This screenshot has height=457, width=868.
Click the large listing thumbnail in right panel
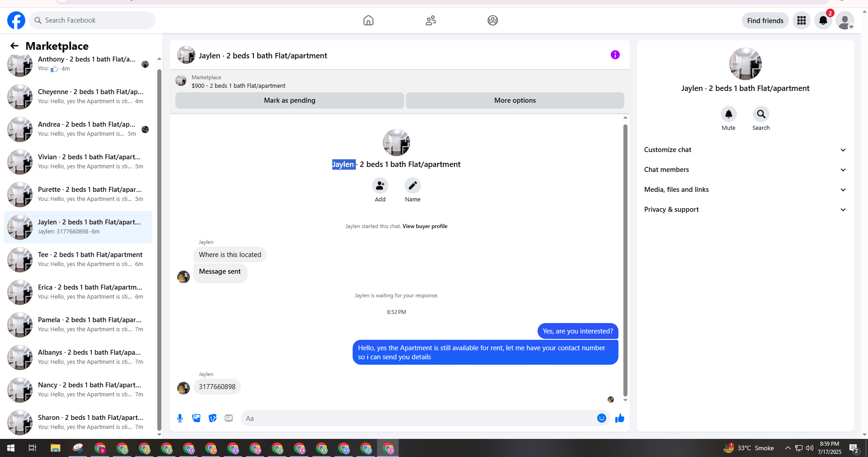click(x=745, y=64)
